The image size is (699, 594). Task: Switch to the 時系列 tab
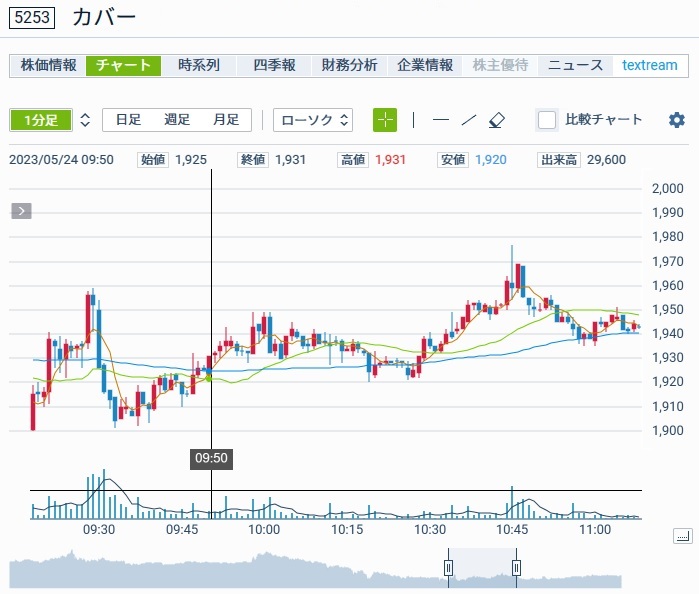(x=199, y=65)
